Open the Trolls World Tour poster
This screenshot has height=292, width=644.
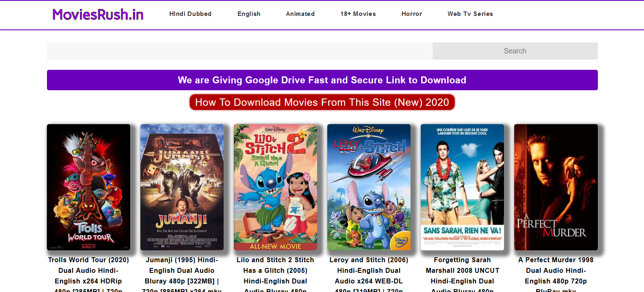(x=89, y=187)
